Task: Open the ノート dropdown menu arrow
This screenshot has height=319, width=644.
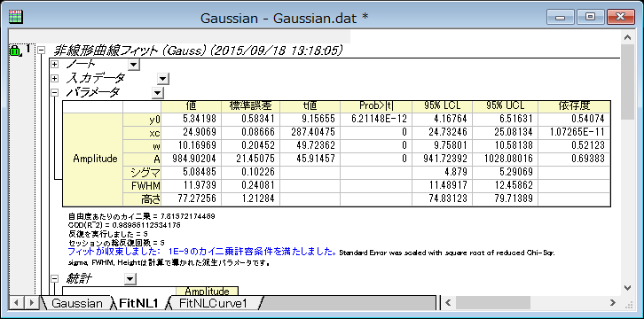Action: pos(134,65)
